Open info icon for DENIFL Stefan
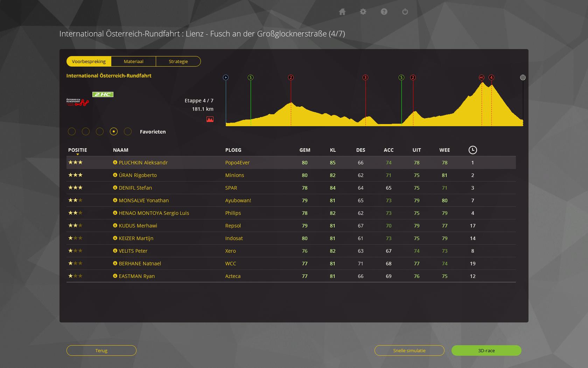Viewport: 588px width, 368px height. coord(115,188)
